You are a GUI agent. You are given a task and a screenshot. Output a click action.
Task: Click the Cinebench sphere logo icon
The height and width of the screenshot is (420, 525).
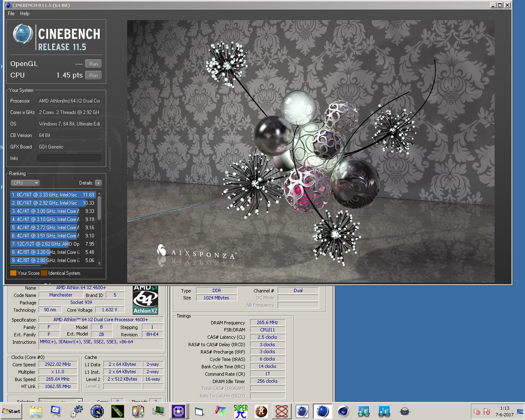(x=23, y=34)
